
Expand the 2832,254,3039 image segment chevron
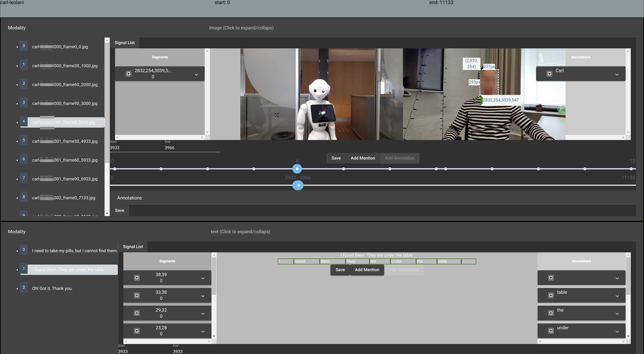pyautogui.click(x=196, y=74)
